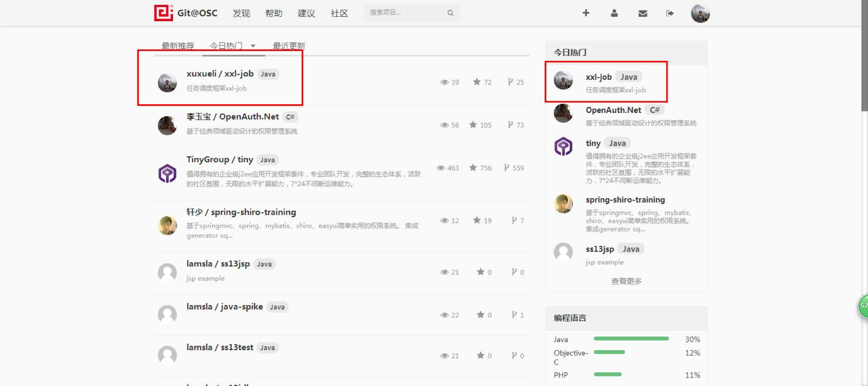The width and height of the screenshot is (868, 386).
Task: Click the Git@OSC logo icon
Action: 163,13
